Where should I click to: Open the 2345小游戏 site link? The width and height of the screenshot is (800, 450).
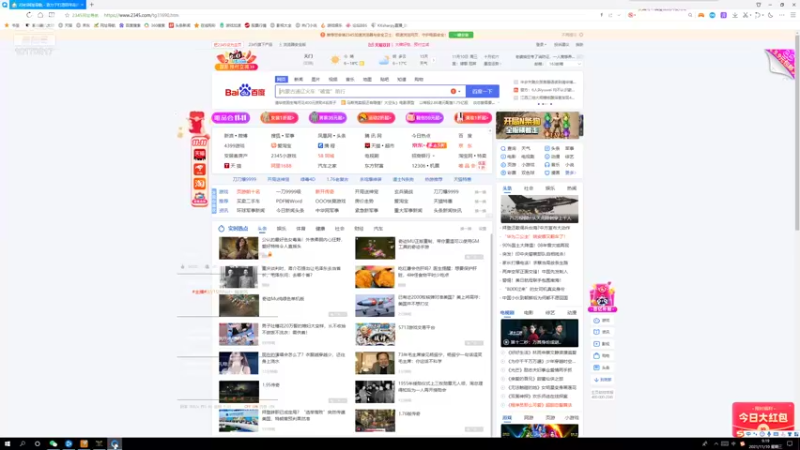point(283,156)
